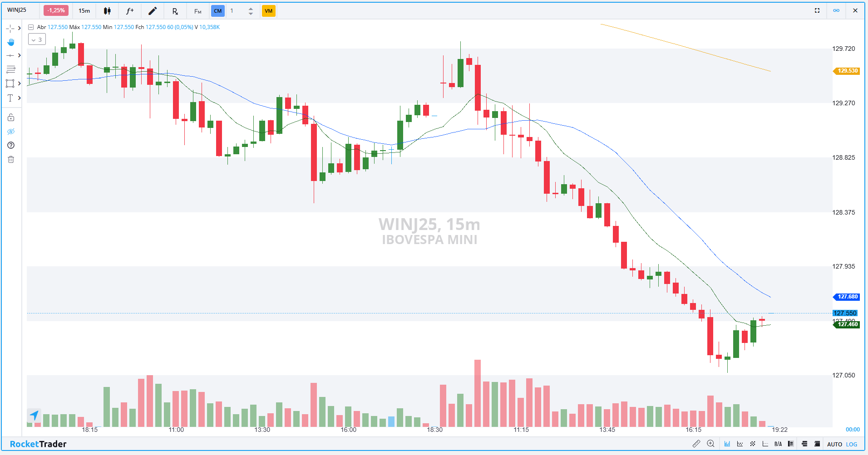
Task: Click the 129.720 price axis label
Action: 843,49
